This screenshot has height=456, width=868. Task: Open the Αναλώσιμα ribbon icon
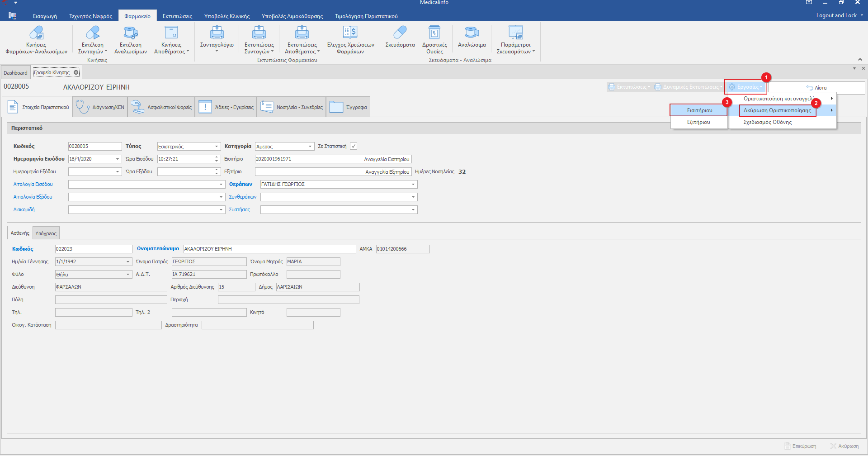(472, 33)
